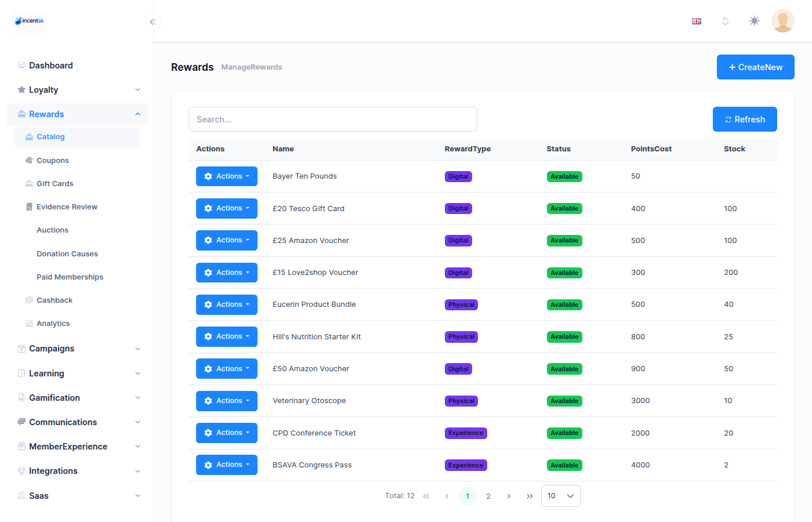This screenshot has width=812, height=522.
Task: Open the notifications bell
Action: [x=725, y=21]
